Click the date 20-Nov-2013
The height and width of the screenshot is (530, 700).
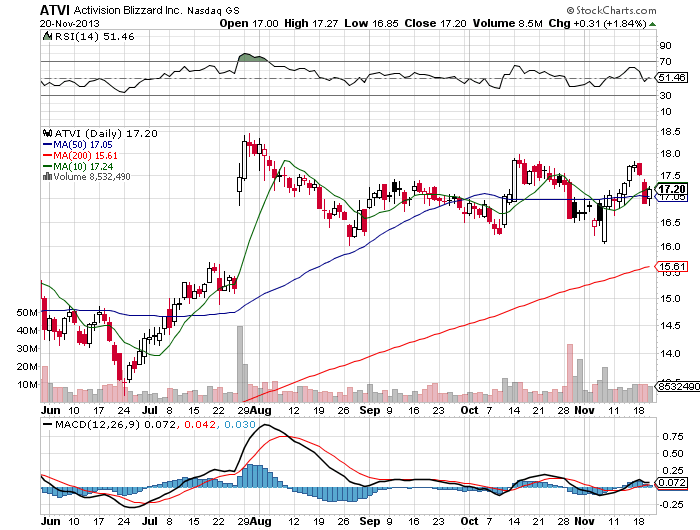pyautogui.click(x=70, y=24)
